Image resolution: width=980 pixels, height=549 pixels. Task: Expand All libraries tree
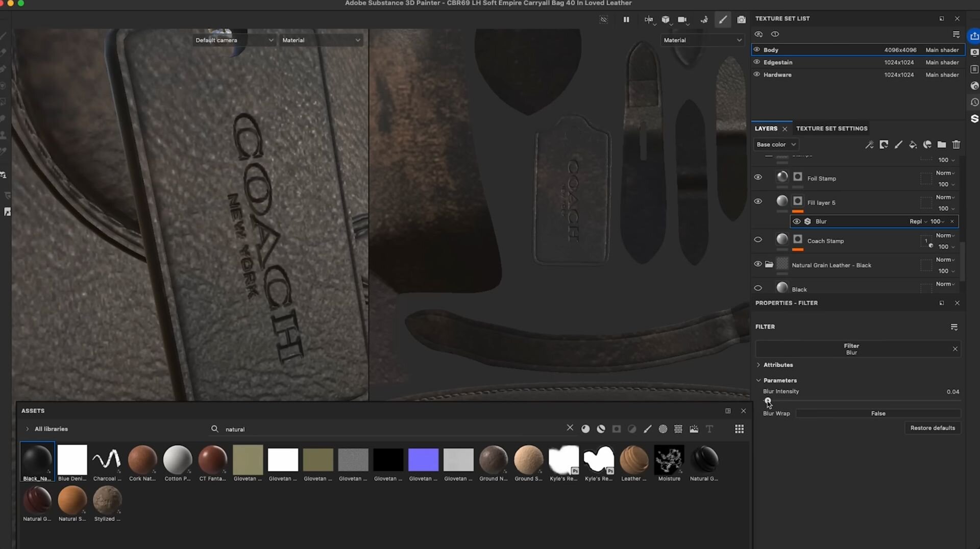tap(28, 429)
